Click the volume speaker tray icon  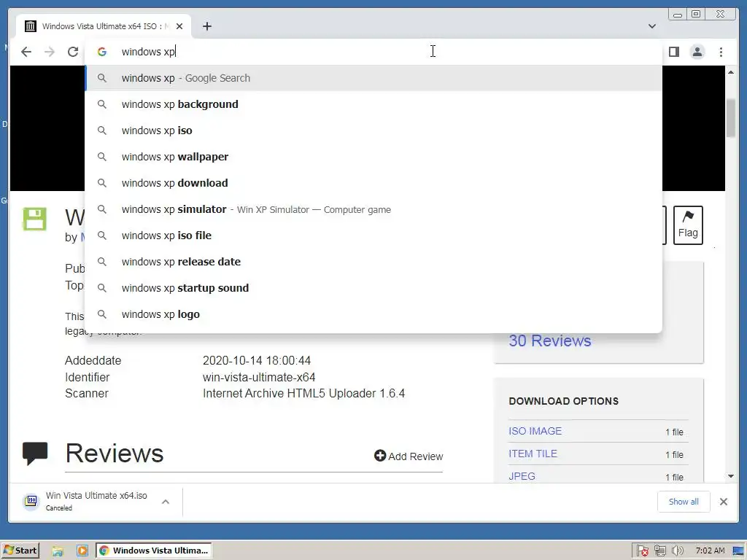pyautogui.click(x=678, y=551)
